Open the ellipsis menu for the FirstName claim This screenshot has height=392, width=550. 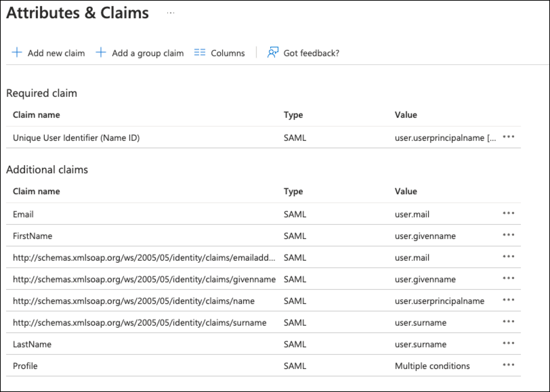(508, 235)
